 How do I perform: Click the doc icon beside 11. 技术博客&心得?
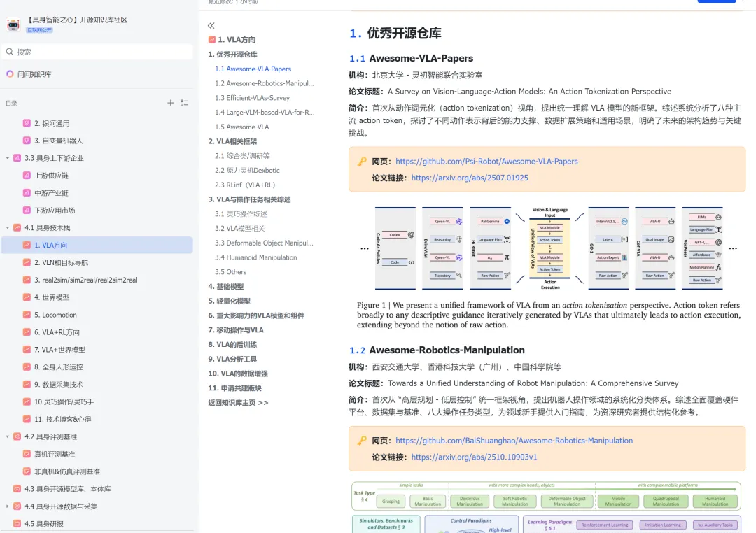pos(27,419)
